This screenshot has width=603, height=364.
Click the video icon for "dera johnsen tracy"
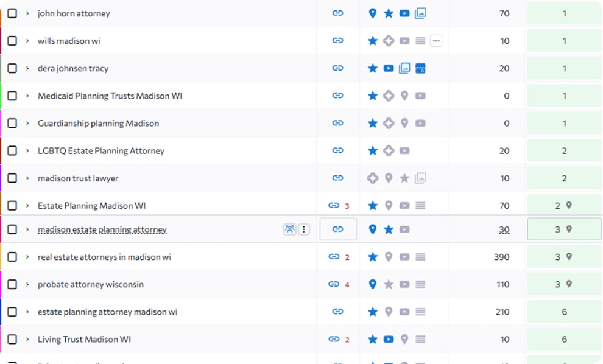coord(388,68)
